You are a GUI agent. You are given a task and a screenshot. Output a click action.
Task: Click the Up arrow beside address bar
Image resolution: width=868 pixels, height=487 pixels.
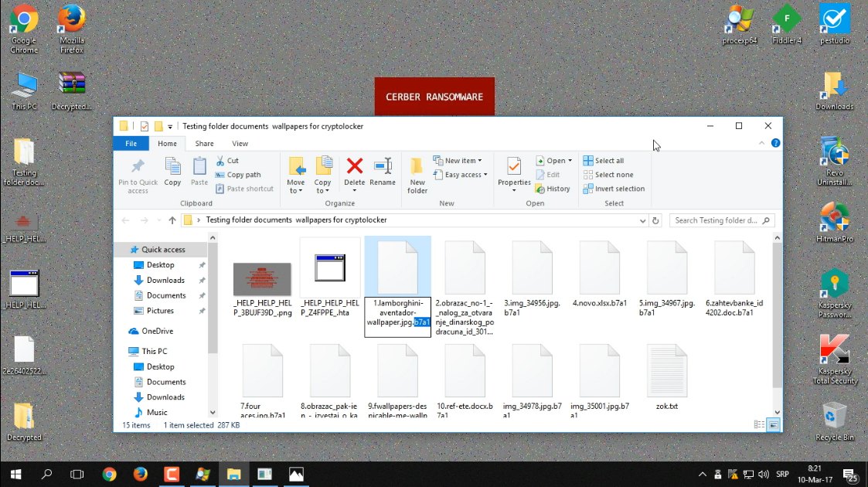(172, 220)
